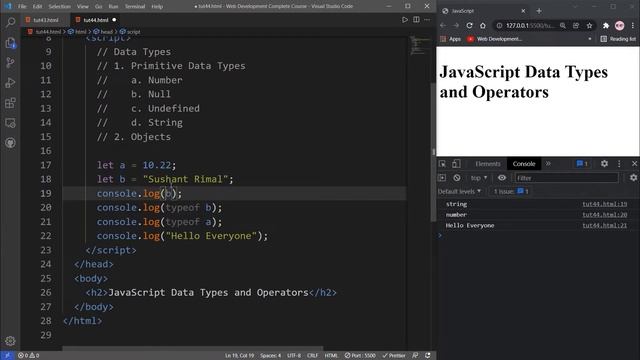Viewport: 640px width, 360px height.
Task: Toggle console sidebar panel
Action: click(442, 178)
